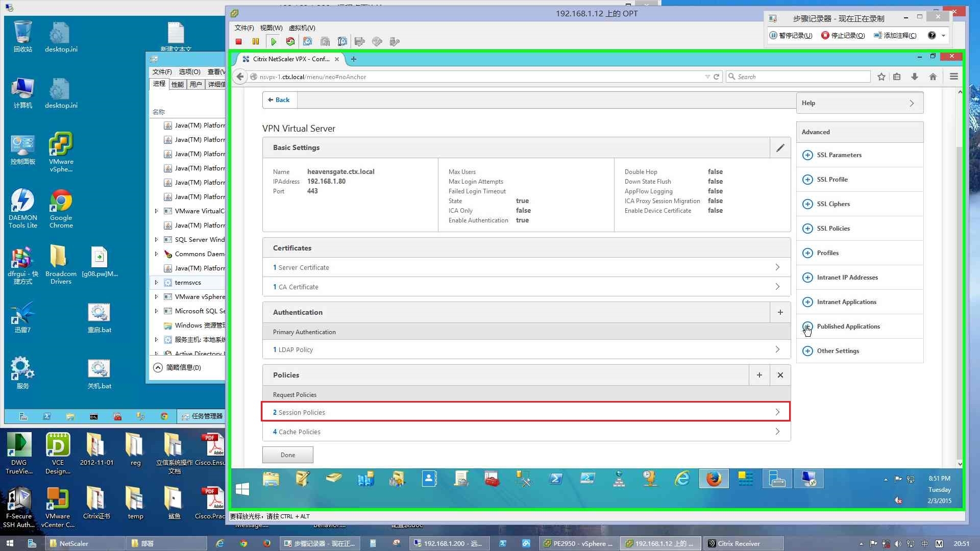Image resolution: width=980 pixels, height=551 pixels.
Task: Open Firefox downloads arrow icon
Action: tap(915, 77)
